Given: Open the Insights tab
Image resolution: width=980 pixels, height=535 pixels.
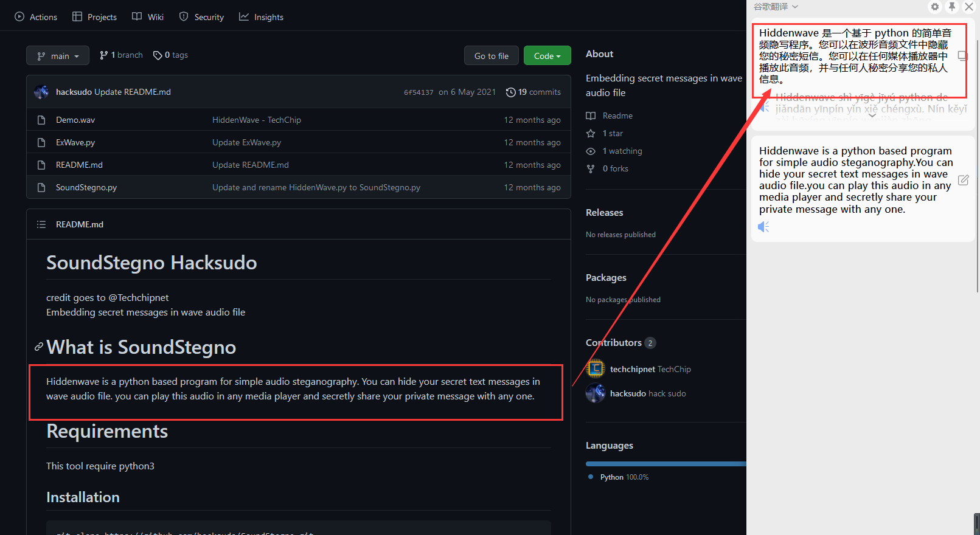Looking at the screenshot, I should point(261,17).
